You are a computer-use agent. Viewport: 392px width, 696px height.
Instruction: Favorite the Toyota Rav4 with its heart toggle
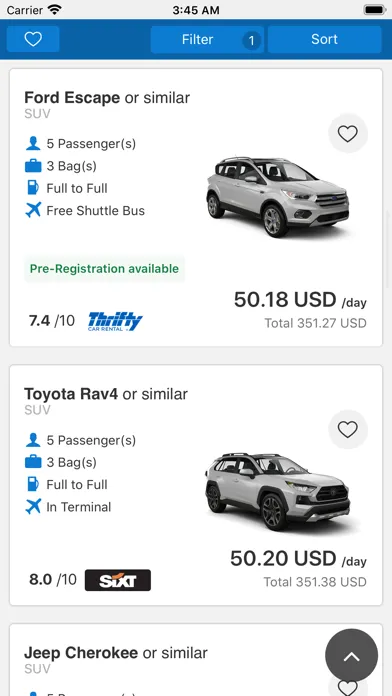tap(348, 429)
